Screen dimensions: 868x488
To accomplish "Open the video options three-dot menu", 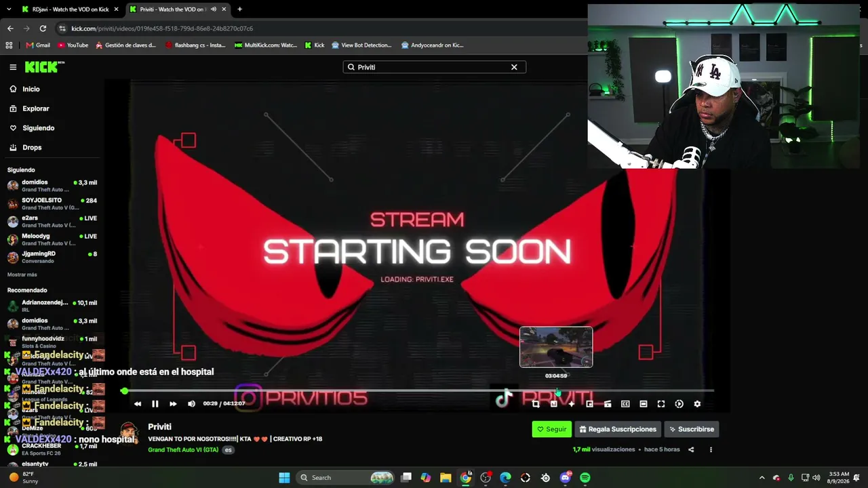I will (x=711, y=449).
